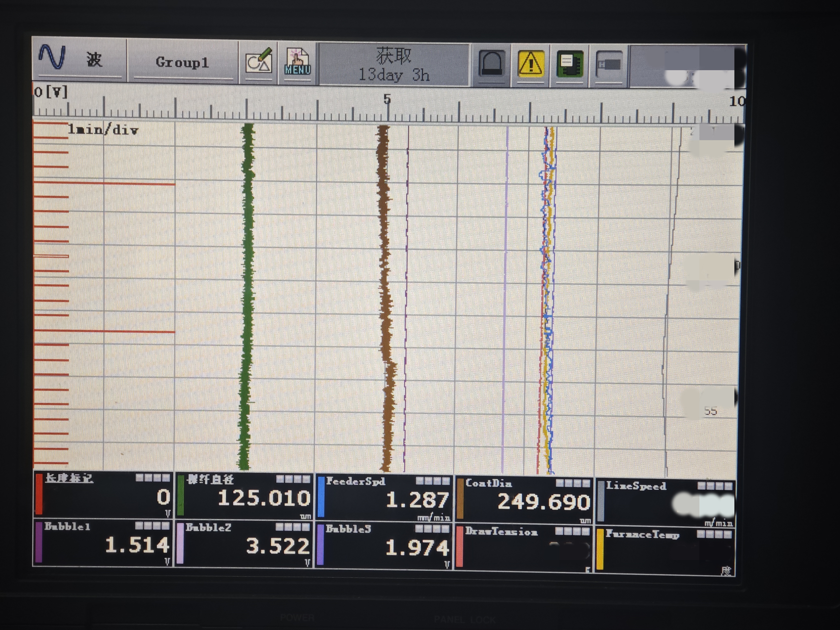Click the 1.974 Bubble3 value
Screen dimensions: 840x630
click(418, 548)
